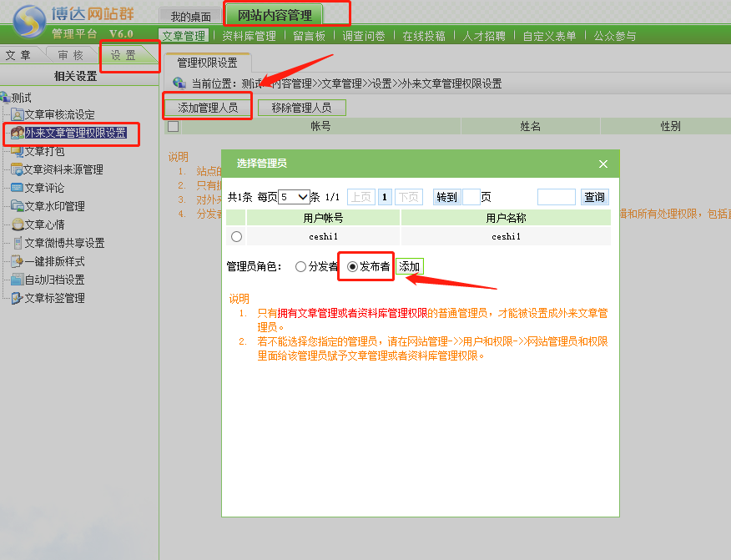
Task: Click the 文章审核流设定 tree icon
Action: click(x=18, y=115)
